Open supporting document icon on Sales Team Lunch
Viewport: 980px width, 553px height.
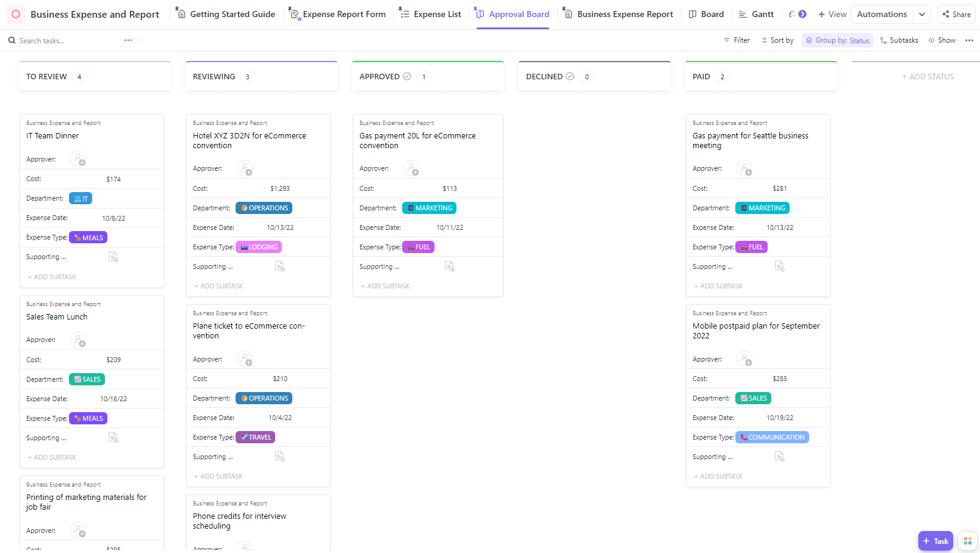coord(113,437)
